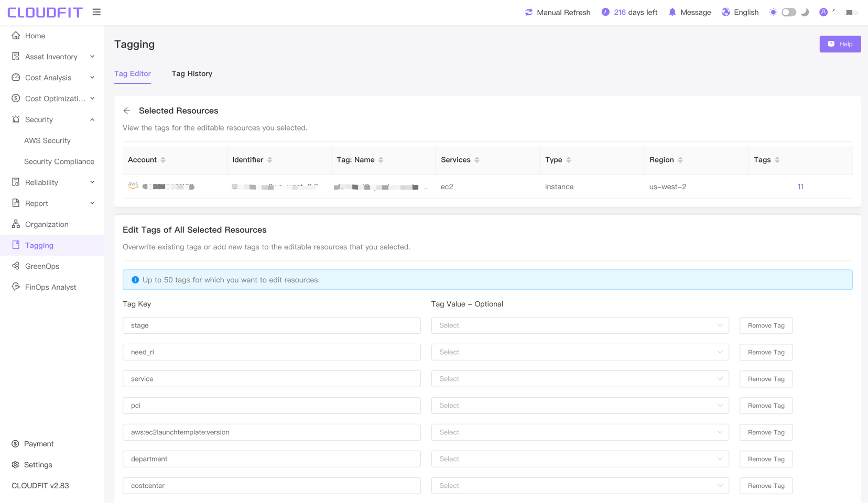The width and height of the screenshot is (868, 503).
Task: Click the Organization hierarchy icon
Action: pyautogui.click(x=16, y=224)
